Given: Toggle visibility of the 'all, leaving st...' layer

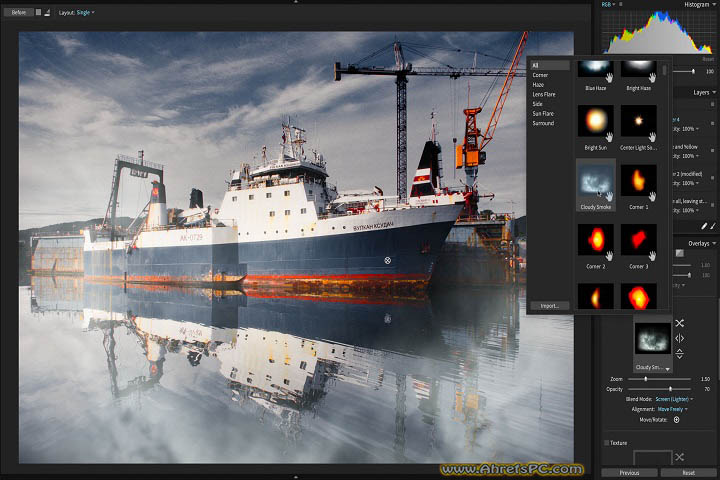Looking at the screenshot, I should coord(712,205).
